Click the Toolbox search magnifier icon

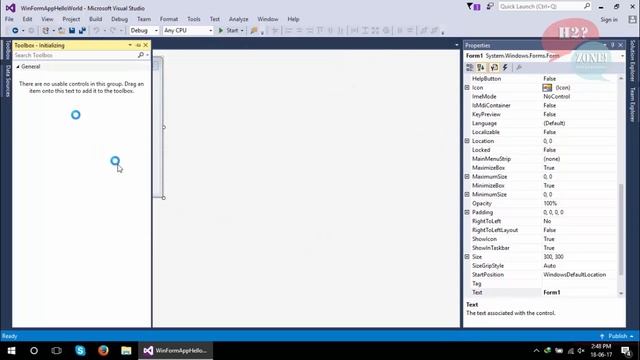click(x=141, y=55)
